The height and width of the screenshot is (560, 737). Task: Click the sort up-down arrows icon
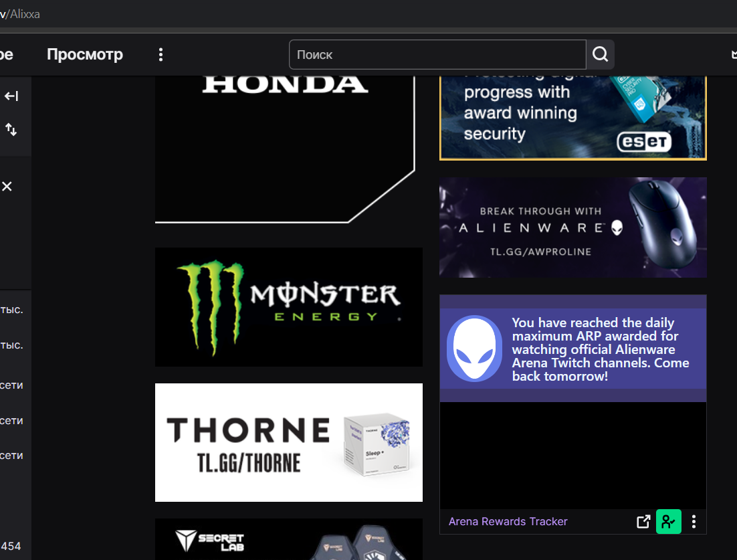[x=11, y=129]
